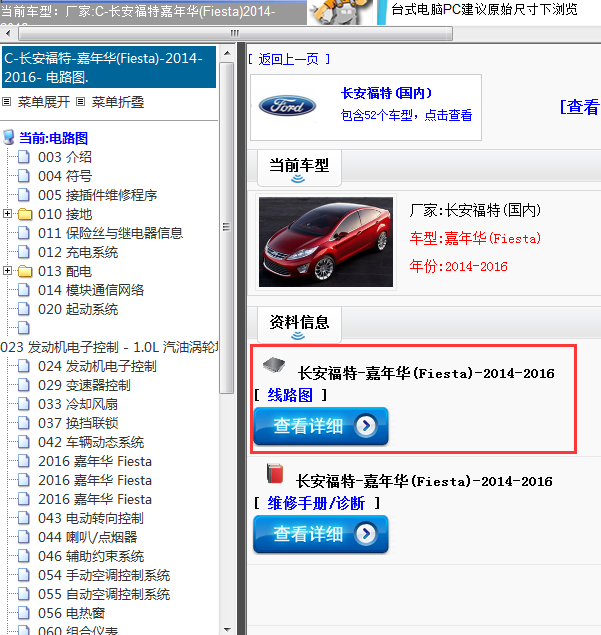The height and width of the screenshot is (635, 601).
Task: Click document icon beside 012 充电系统
Action: pyautogui.click(x=23, y=252)
